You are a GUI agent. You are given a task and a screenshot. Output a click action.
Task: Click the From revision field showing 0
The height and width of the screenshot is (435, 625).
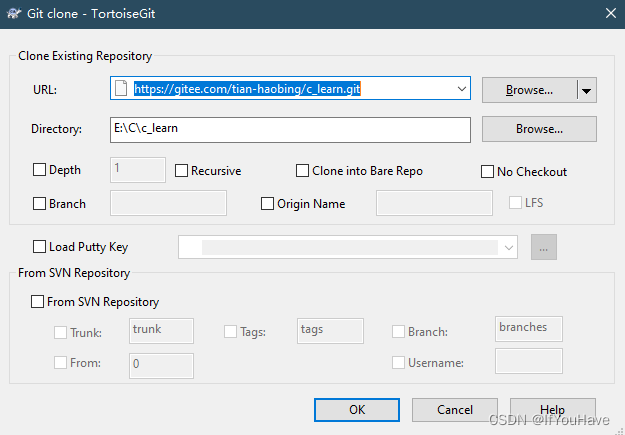(161, 366)
